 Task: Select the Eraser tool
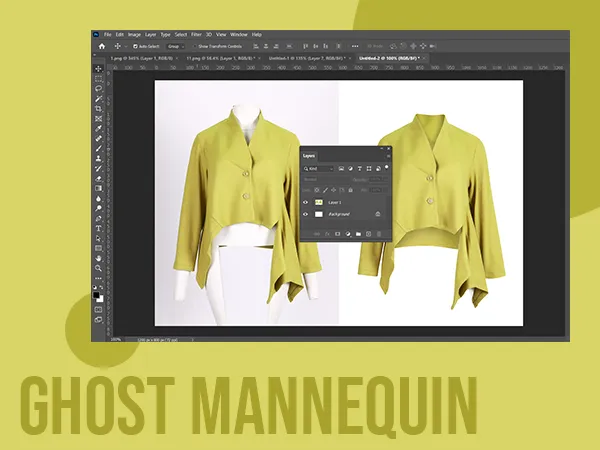coord(98,178)
